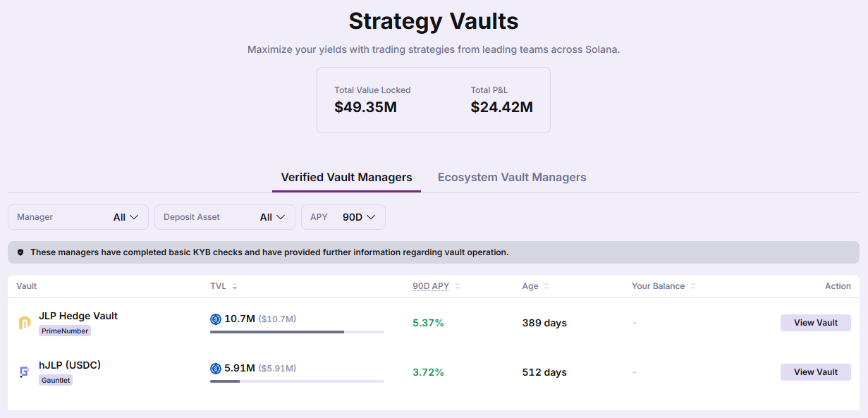Click the JLP Hedge Vault name
Screen dimensions: 868x418
pos(78,316)
